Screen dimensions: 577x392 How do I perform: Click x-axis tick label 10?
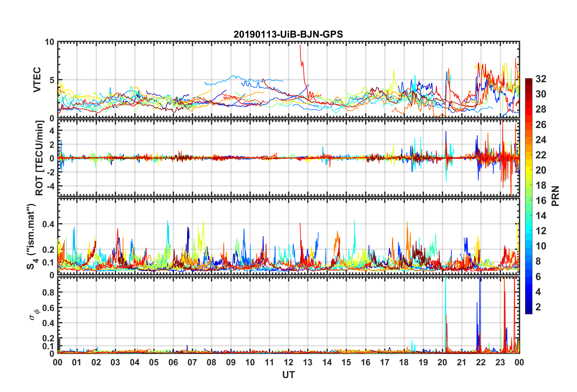pos(250,362)
